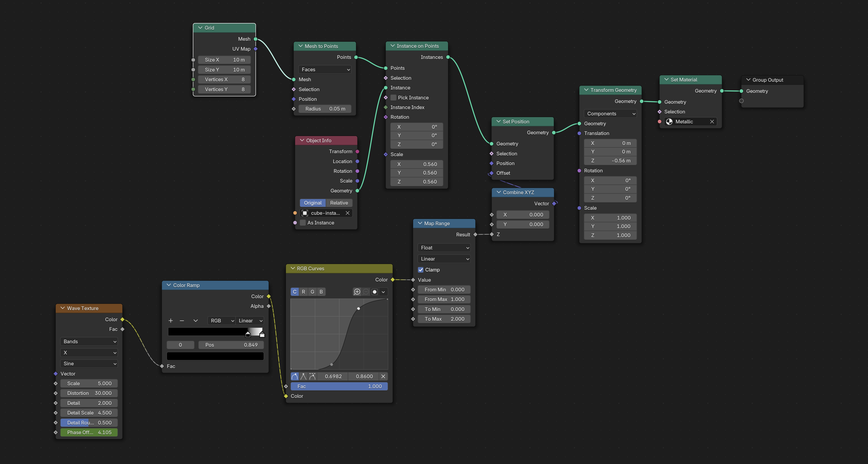Image resolution: width=868 pixels, height=464 pixels.
Task: Open Color Ramp Linear interpolation dropdown
Action: (250, 321)
